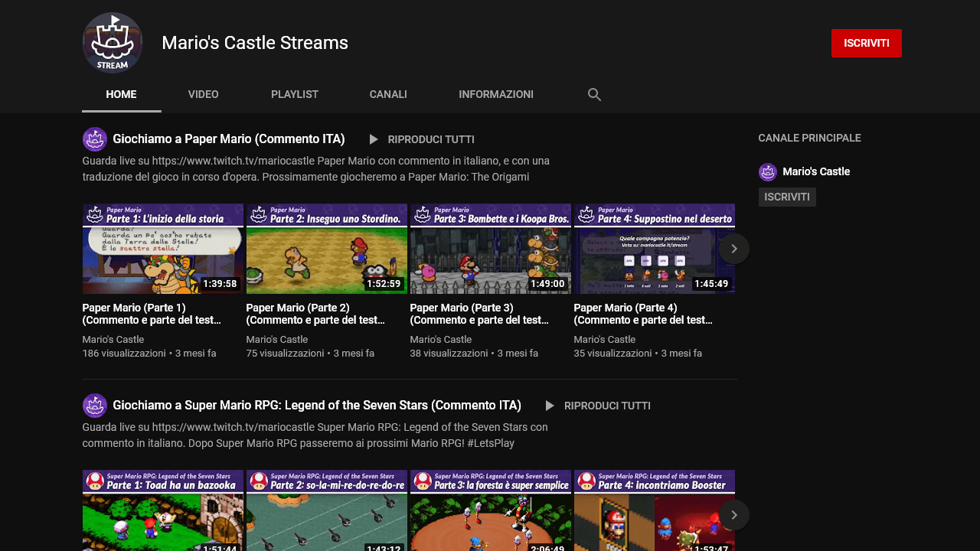The height and width of the screenshot is (551, 980).
Task: Click Mario's Castle avatar under Canale Principale
Action: (x=768, y=172)
